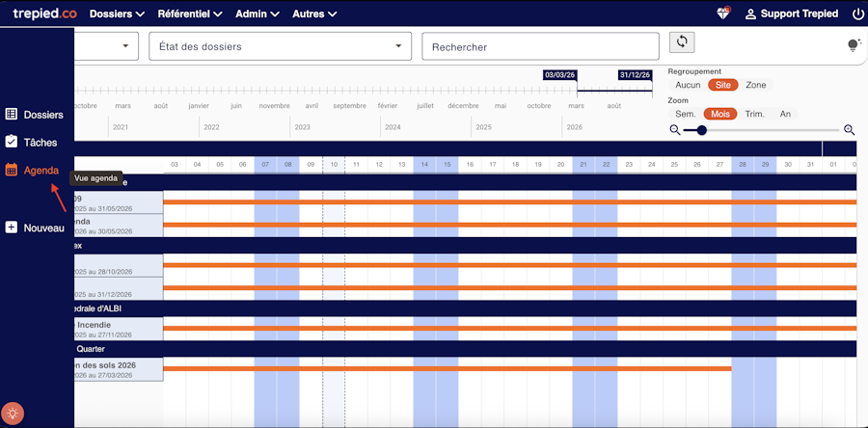This screenshot has height=428, width=868.
Task: Click Nouveau in the sidebar
Action: (x=35, y=227)
